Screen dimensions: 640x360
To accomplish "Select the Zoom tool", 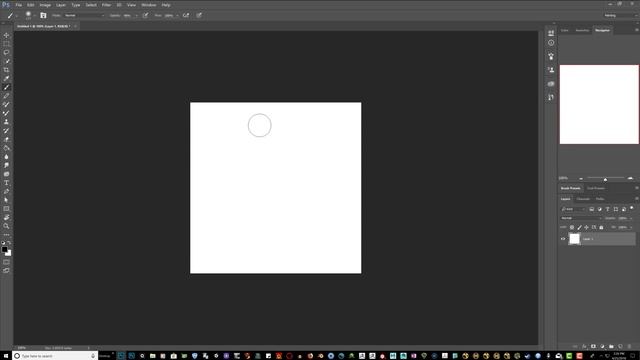I will pos(6,226).
